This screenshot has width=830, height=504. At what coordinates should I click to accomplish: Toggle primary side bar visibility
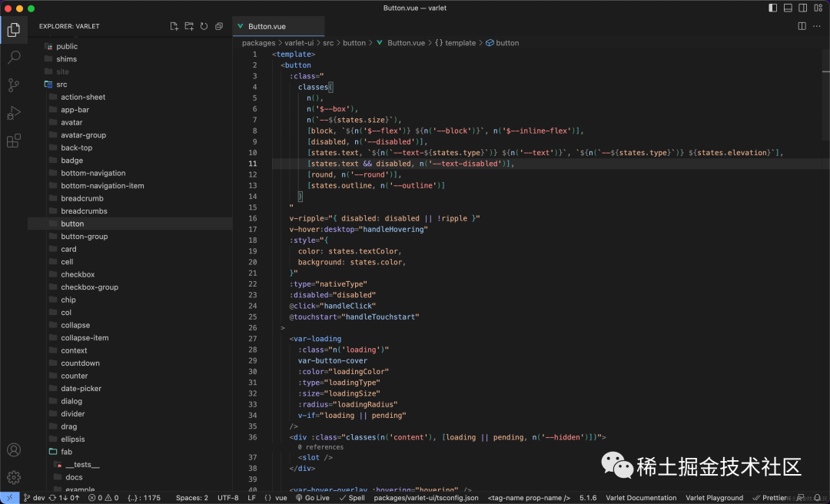[x=773, y=8]
